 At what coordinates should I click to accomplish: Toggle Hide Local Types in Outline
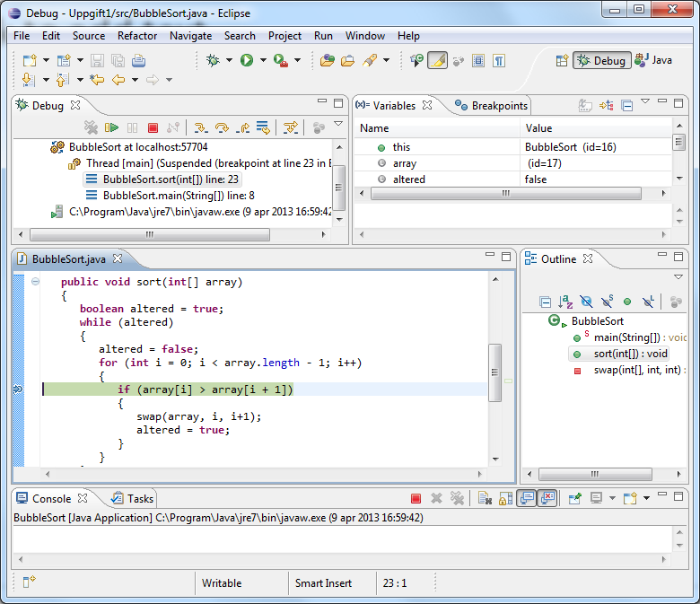pyautogui.click(x=648, y=302)
